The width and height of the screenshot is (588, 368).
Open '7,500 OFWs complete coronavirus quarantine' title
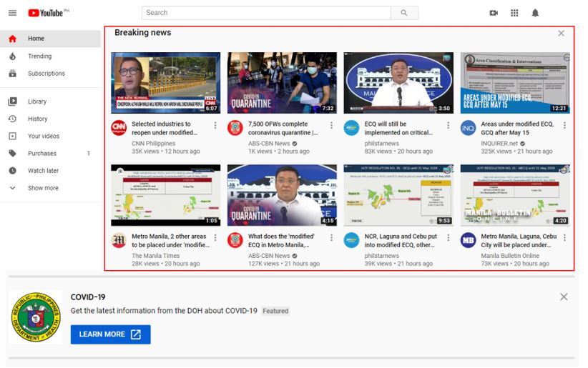(x=283, y=128)
